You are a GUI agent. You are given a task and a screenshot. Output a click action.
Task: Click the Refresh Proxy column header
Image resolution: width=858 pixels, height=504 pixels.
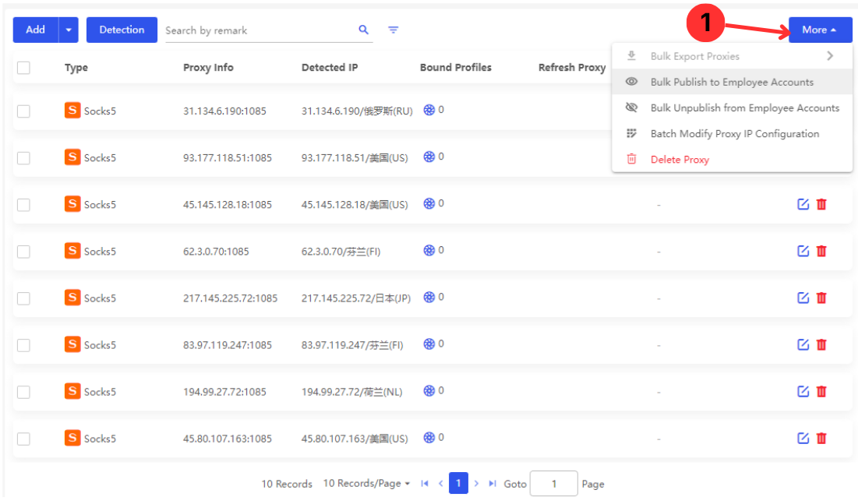pyautogui.click(x=572, y=67)
